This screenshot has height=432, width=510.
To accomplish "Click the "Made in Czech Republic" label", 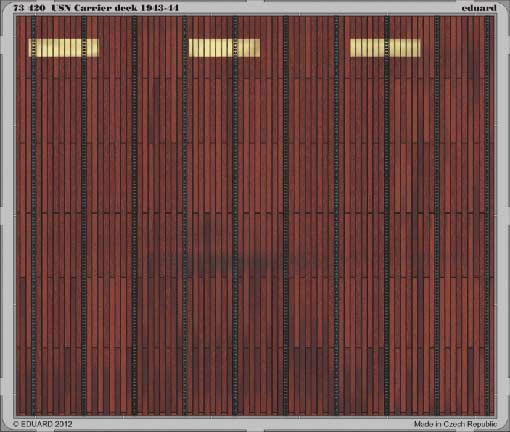I will click(x=455, y=424).
